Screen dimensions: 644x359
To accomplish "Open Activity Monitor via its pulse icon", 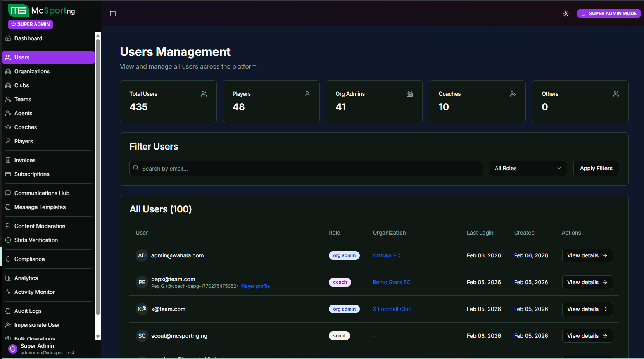I will [x=8, y=292].
